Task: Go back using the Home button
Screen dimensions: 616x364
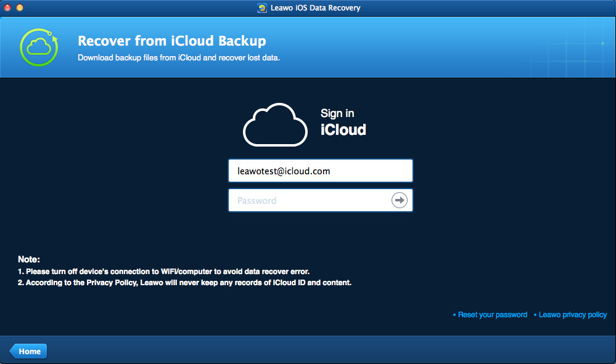Action: (x=28, y=351)
